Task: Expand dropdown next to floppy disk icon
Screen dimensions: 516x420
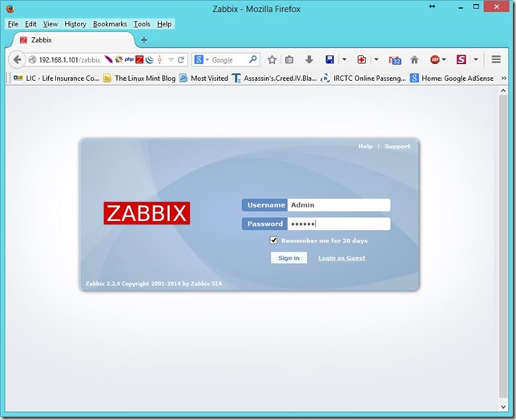Action: pos(345,59)
